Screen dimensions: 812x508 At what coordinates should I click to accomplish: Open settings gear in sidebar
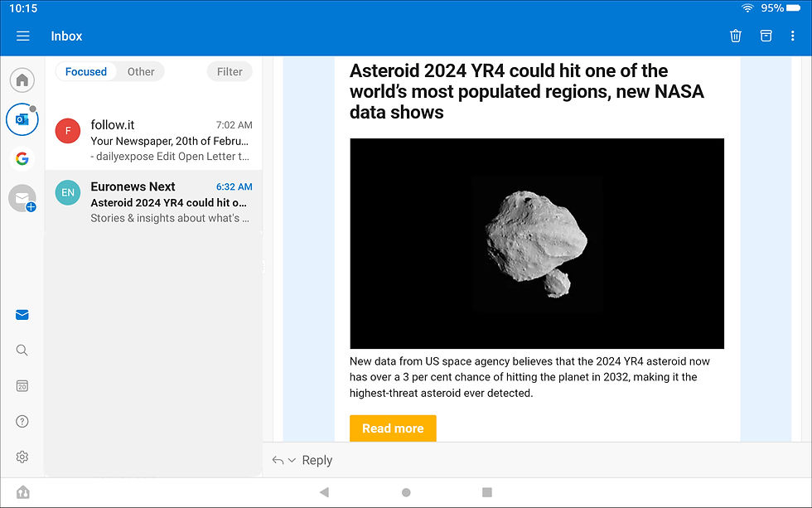tap(22, 457)
